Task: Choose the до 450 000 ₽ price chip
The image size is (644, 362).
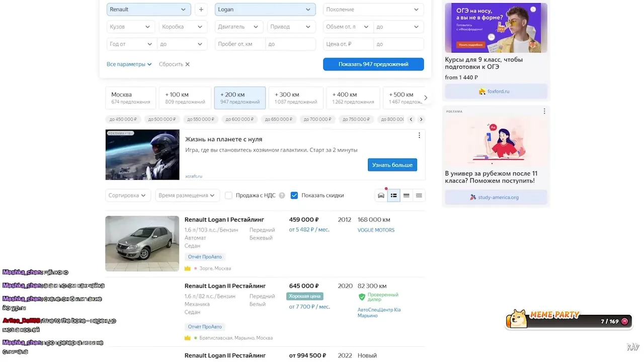Action: [x=123, y=119]
